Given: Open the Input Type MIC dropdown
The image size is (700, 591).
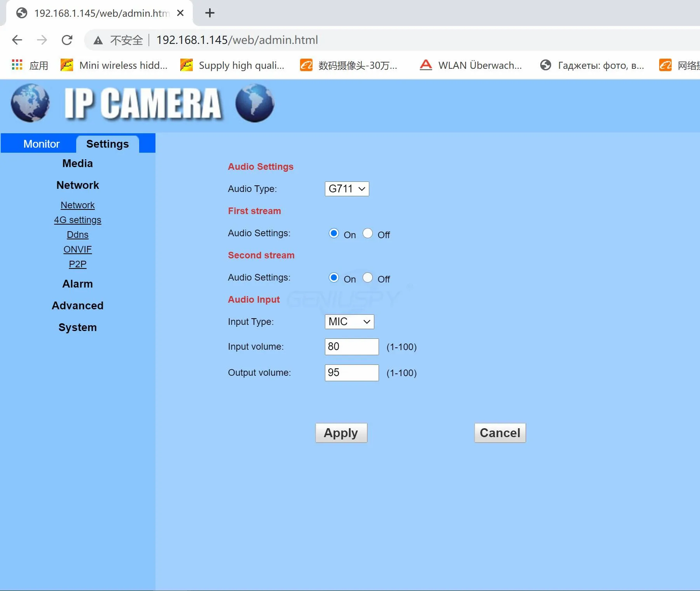Looking at the screenshot, I should (x=349, y=322).
